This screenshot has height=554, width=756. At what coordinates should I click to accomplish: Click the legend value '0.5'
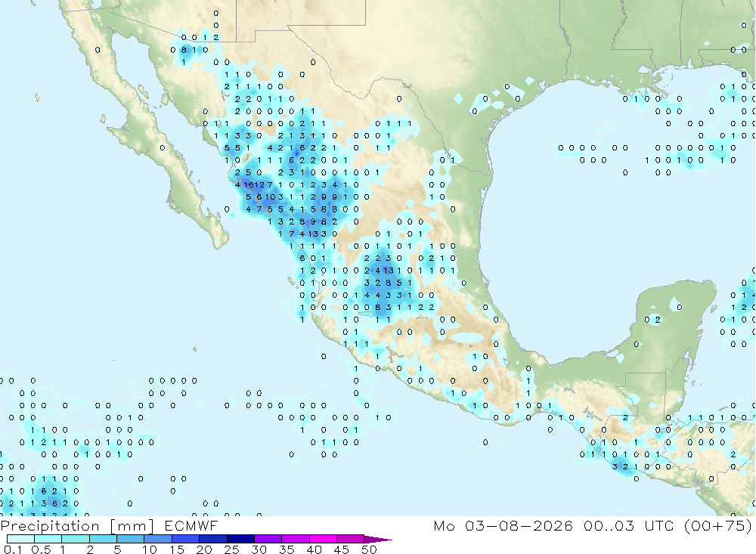coord(41,549)
